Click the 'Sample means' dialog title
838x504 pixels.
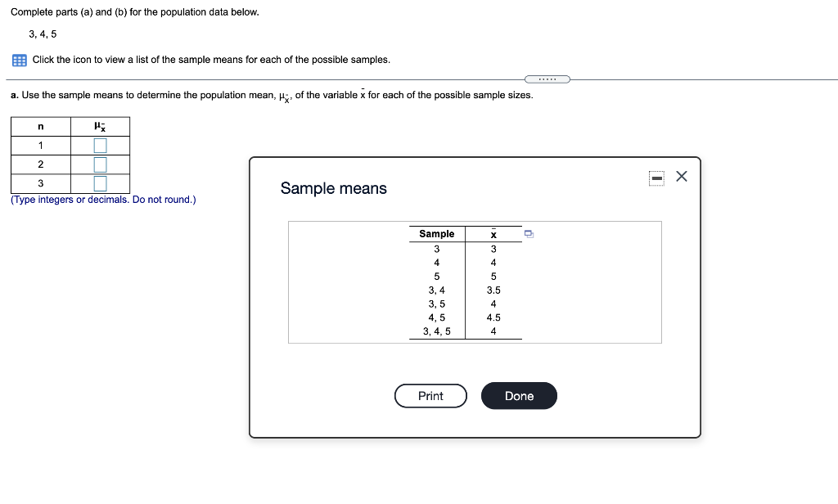[333, 188]
